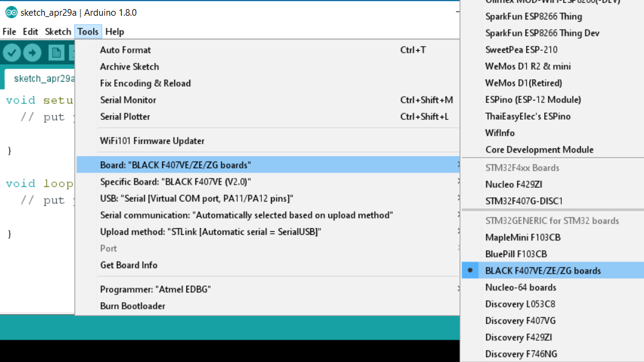The width and height of the screenshot is (644, 362).
Task: Select WeMos D1 R2 & mini board
Action: [553, 66]
